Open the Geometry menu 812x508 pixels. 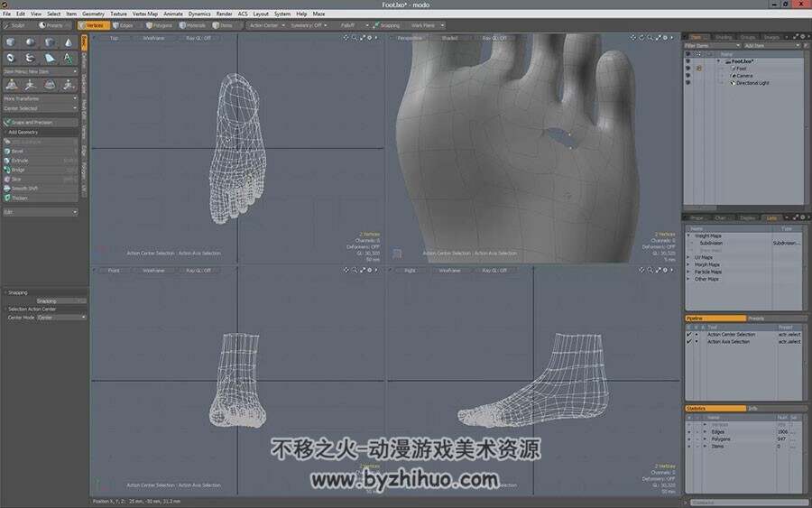(93, 14)
